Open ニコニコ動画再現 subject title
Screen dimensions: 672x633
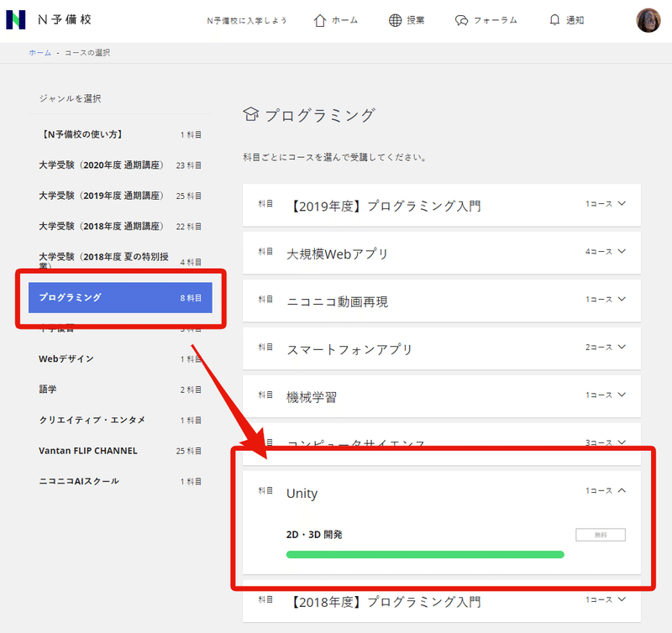337,301
